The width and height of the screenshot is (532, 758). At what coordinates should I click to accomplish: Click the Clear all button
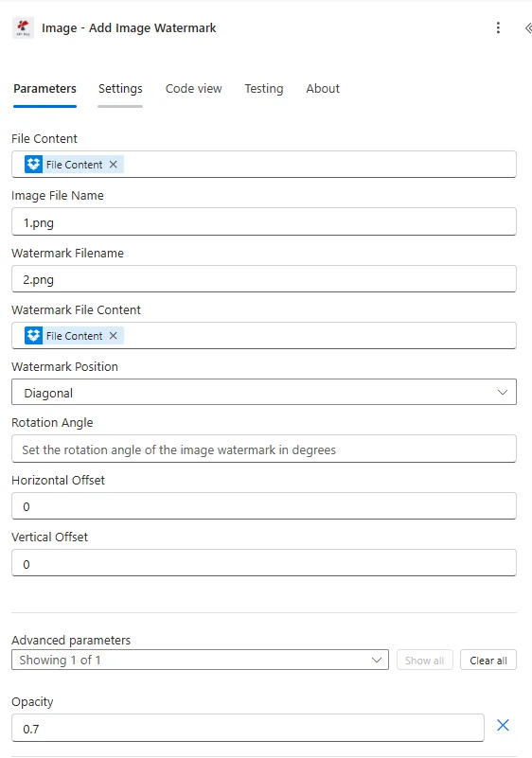click(x=488, y=661)
